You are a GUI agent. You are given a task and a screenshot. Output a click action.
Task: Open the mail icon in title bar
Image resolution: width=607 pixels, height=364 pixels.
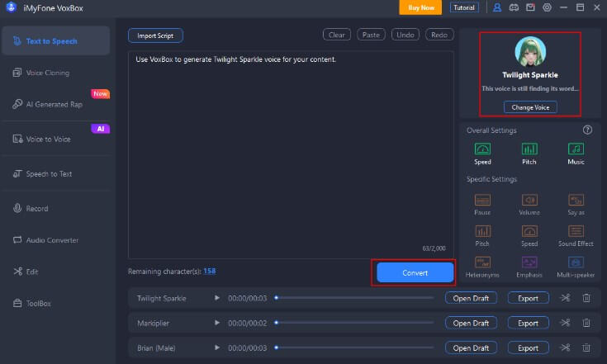tap(530, 7)
